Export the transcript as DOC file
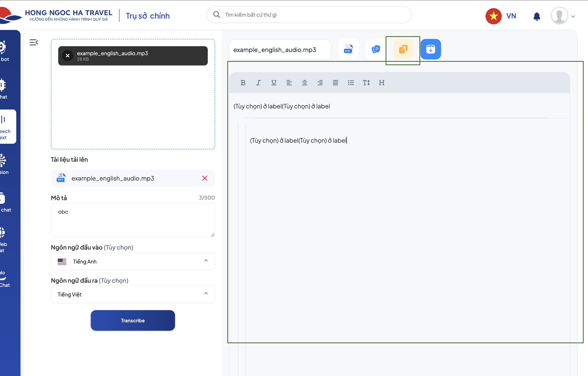 pos(348,49)
